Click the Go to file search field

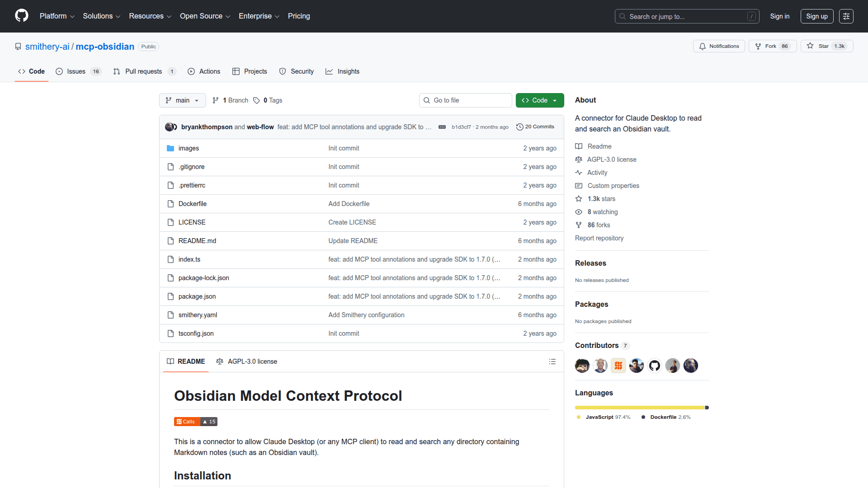466,100
